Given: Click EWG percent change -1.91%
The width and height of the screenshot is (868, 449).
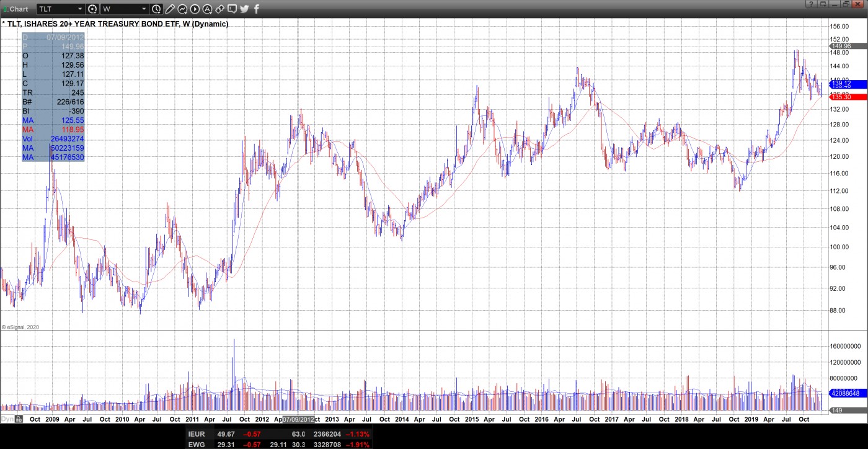Looking at the screenshot, I should click(x=357, y=445).
